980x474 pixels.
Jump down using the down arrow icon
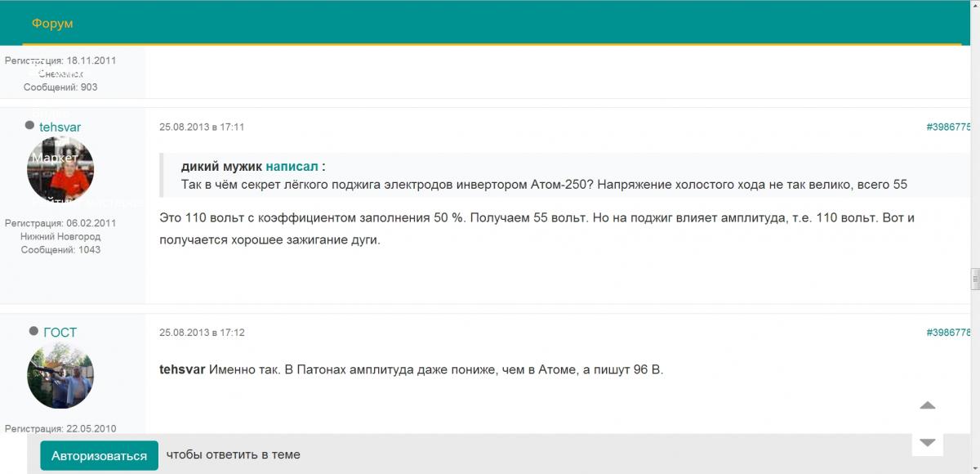pyautogui.click(x=927, y=442)
